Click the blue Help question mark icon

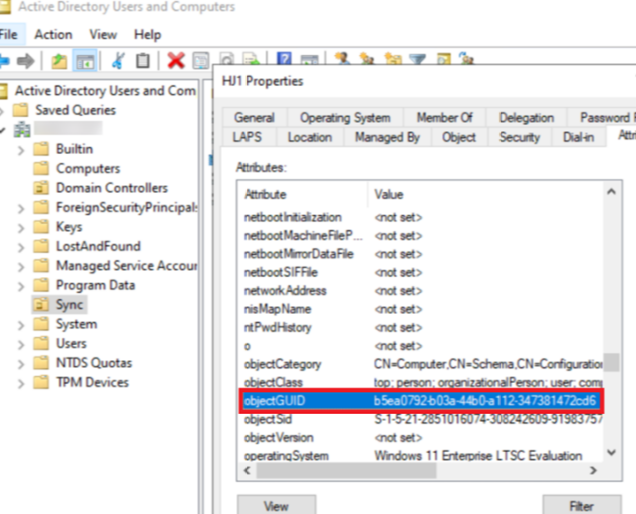point(284,61)
